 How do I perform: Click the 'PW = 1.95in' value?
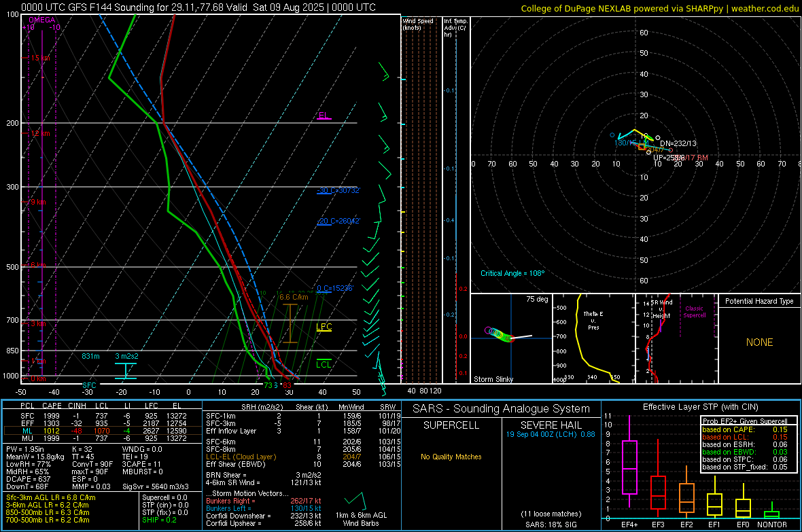tap(25, 449)
